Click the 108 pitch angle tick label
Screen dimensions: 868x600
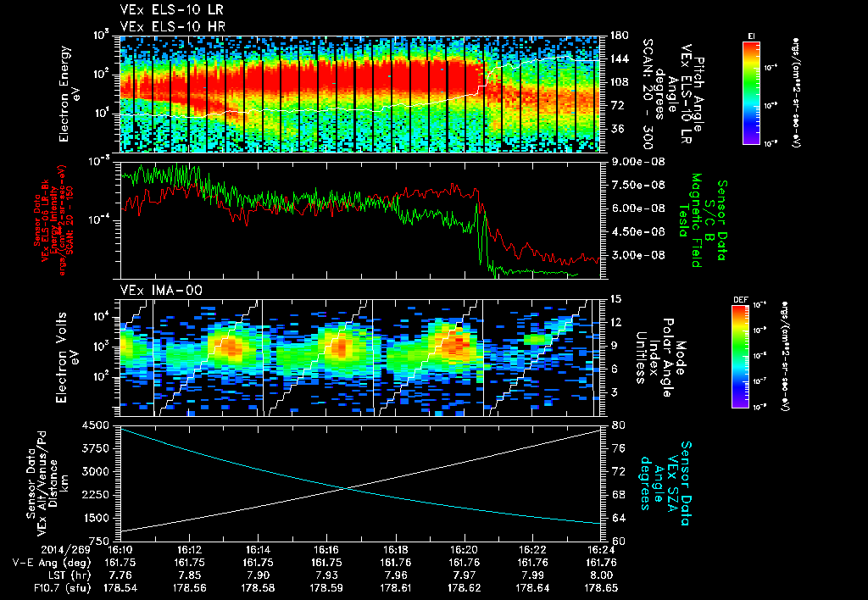619,82
